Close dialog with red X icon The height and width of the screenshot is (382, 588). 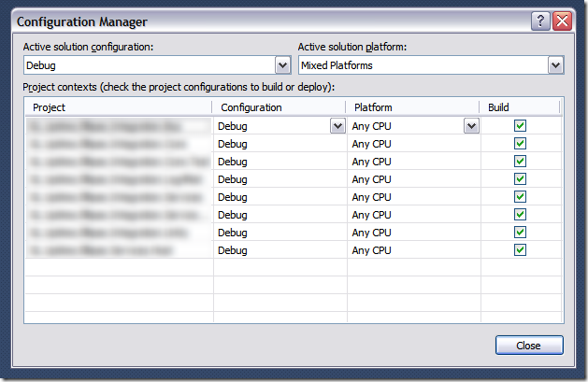point(561,21)
